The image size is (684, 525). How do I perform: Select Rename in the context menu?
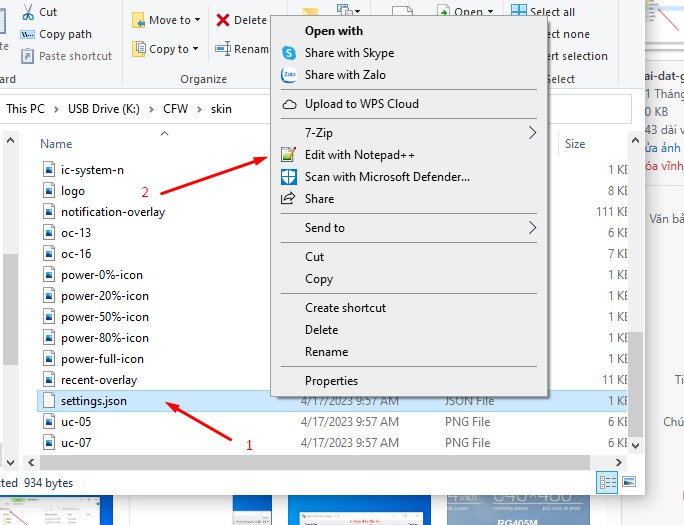(326, 352)
